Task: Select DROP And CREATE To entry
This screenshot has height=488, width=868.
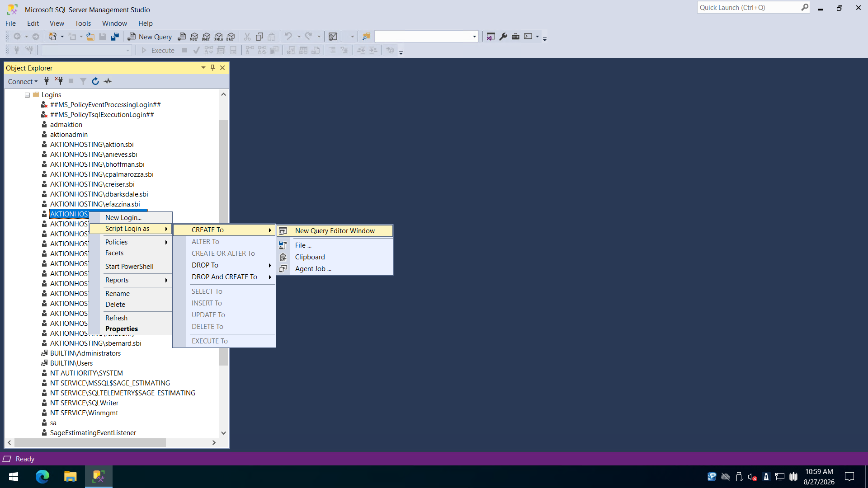Action: (x=224, y=277)
